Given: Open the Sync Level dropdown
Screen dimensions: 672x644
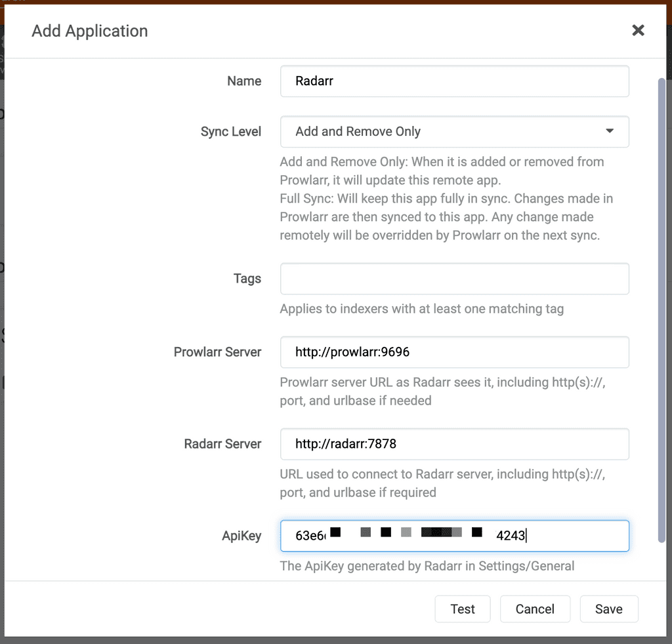Looking at the screenshot, I should point(454,132).
